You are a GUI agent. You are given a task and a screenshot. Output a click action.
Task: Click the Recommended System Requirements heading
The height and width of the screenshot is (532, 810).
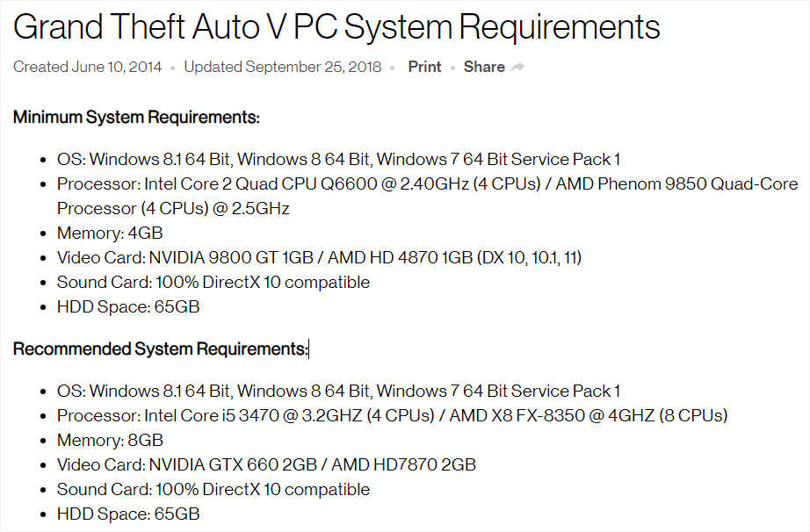(161, 349)
